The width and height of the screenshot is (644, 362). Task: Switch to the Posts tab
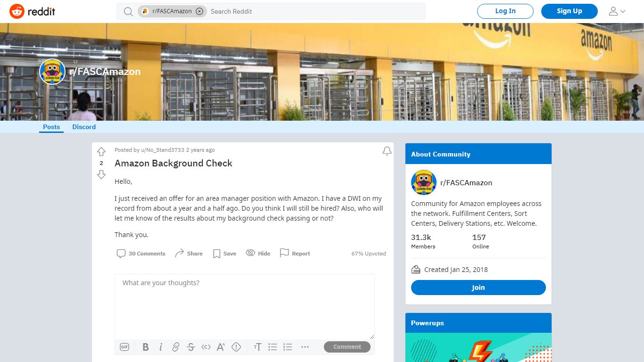(51, 127)
